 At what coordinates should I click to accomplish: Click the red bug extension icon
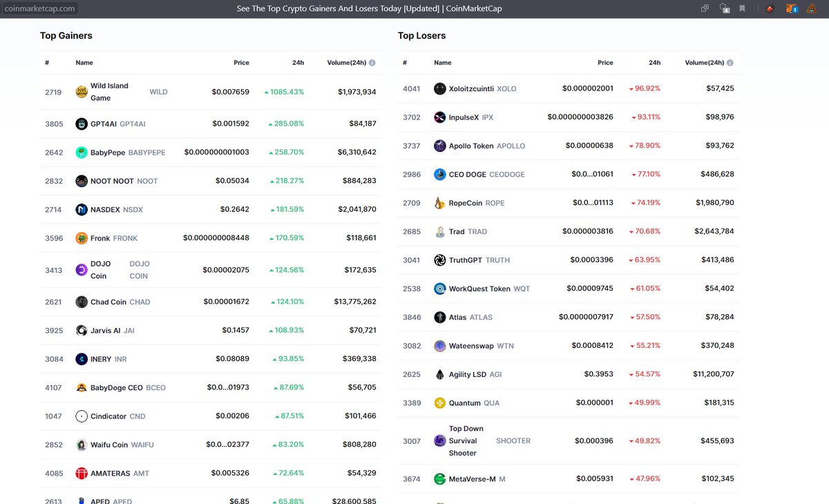770,9
